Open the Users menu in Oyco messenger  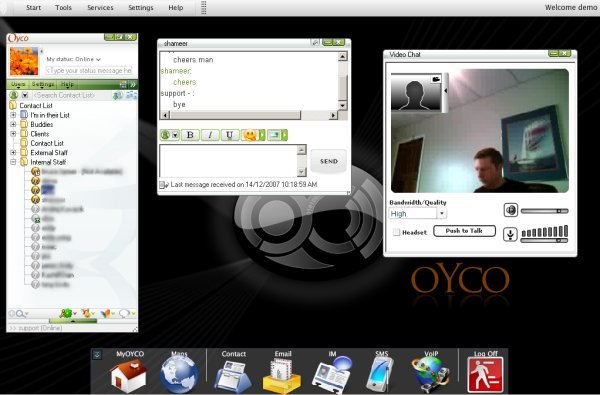click(x=18, y=84)
